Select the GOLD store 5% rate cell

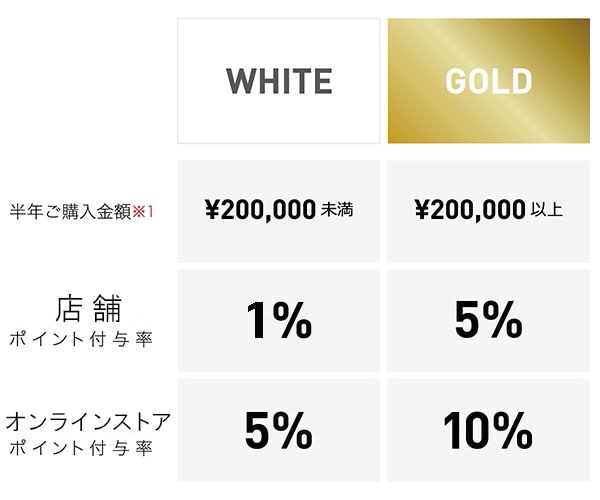(489, 321)
